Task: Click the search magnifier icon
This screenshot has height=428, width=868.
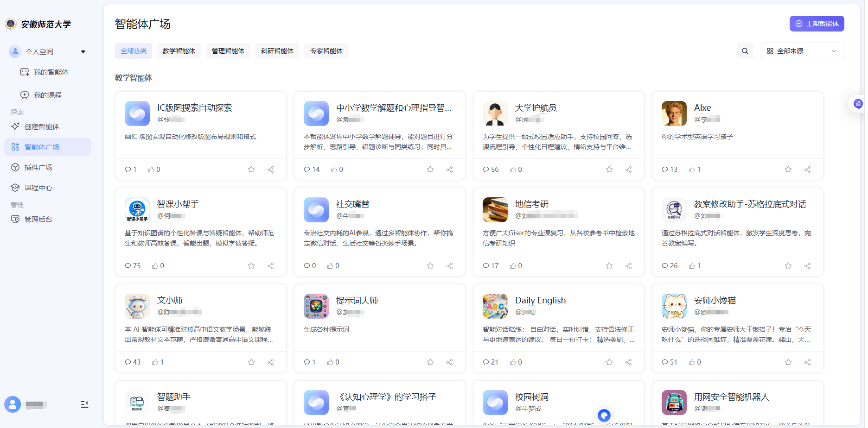Action: 745,51
